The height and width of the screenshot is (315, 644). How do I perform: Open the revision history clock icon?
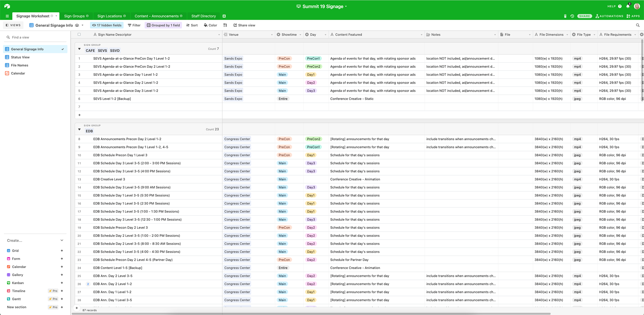coord(572,16)
